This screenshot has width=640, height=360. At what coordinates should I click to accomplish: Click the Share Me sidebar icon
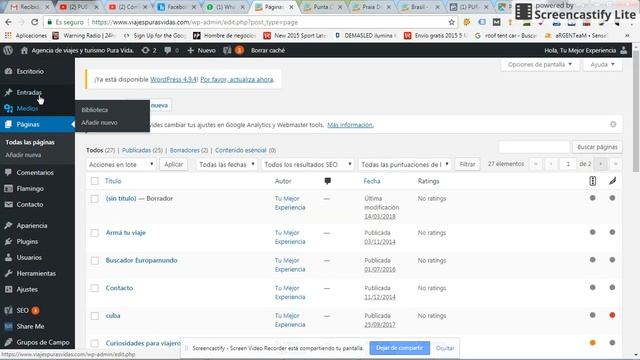[x=9, y=326]
